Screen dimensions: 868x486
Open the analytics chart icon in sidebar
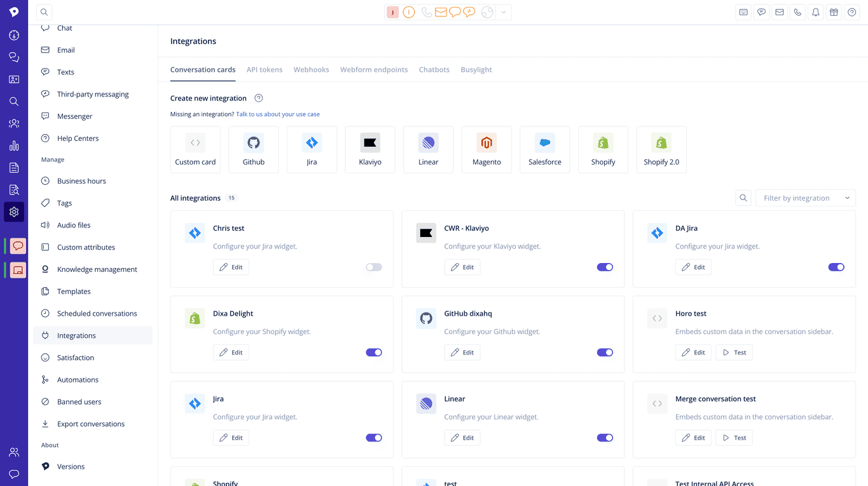(x=14, y=145)
